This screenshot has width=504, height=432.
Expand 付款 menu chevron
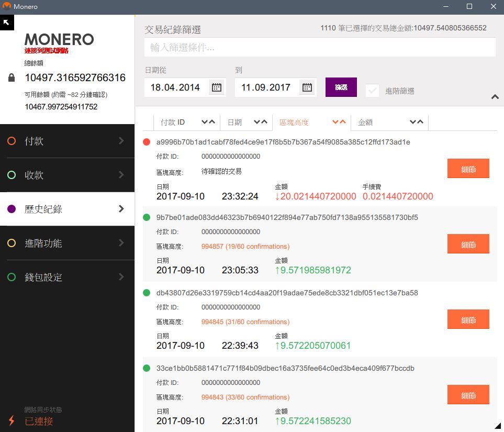121,140
